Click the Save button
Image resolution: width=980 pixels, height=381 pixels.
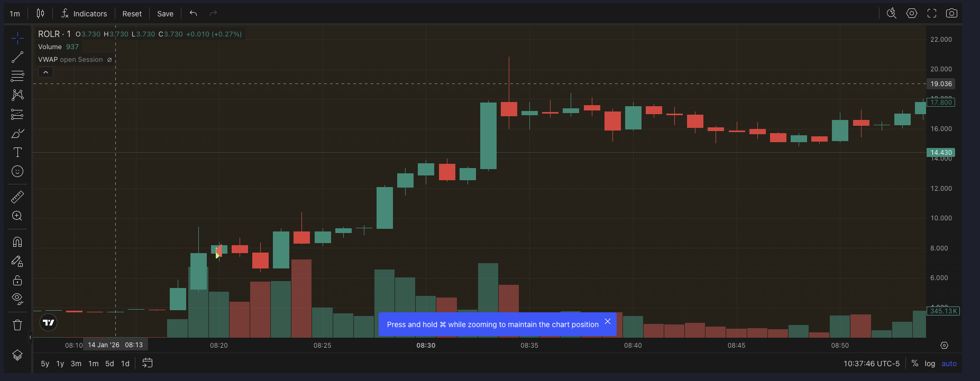coord(165,14)
